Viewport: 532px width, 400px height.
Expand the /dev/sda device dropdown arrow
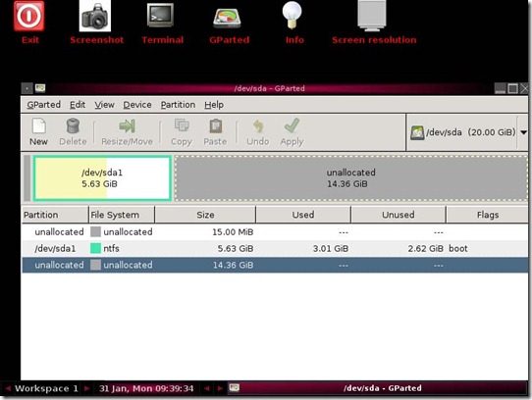tap(523, 132)
